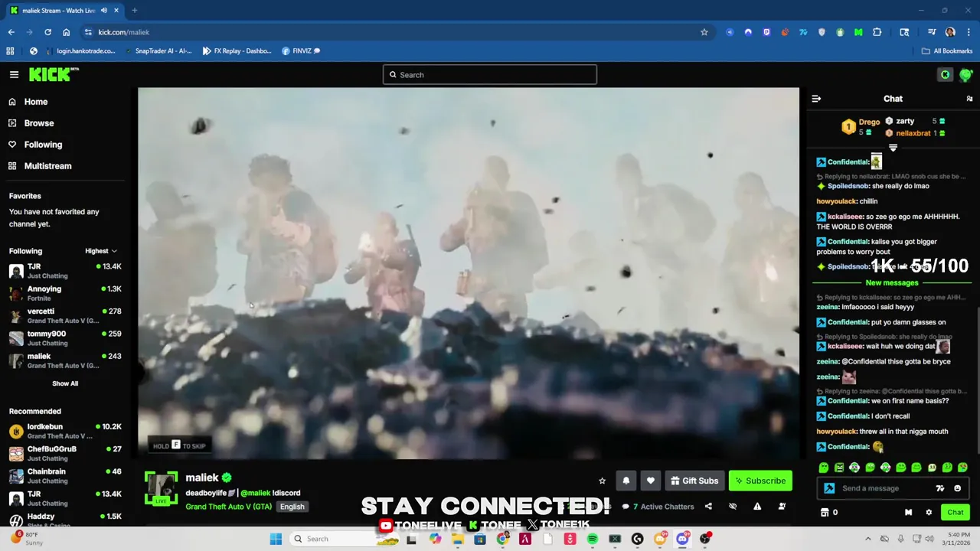The image size is (980, 551).
Task: Open the 7TV emote menu icon
Action: click(x=940, y=488)
